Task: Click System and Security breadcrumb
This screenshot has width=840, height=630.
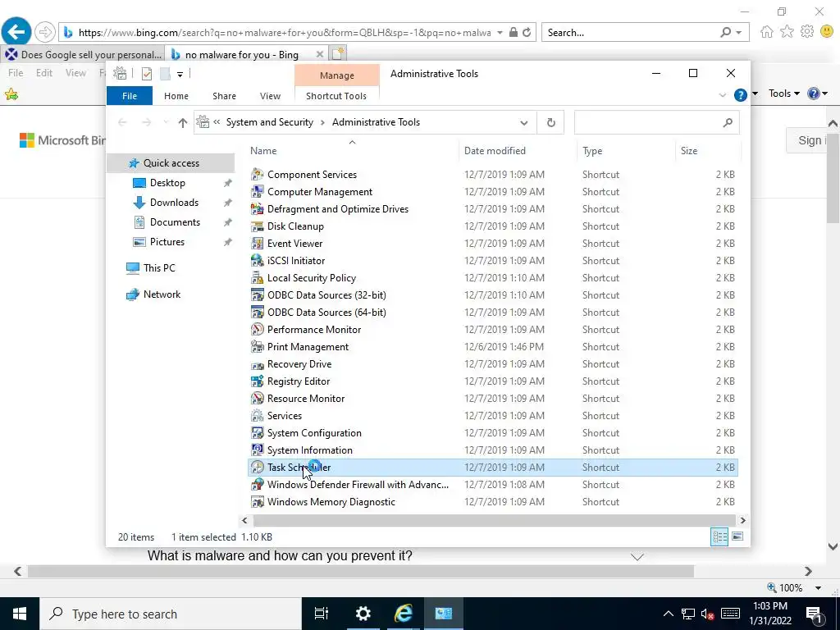Action: (x=269, y=122)
